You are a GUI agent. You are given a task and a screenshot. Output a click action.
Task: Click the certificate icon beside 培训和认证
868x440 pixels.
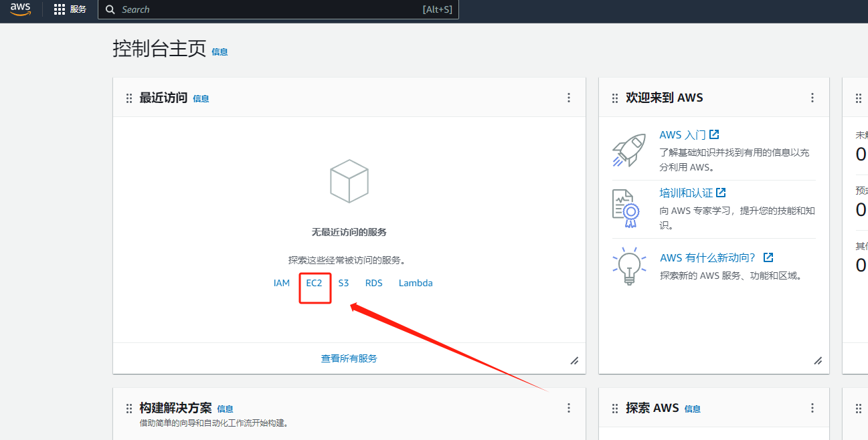click(626, 208)
